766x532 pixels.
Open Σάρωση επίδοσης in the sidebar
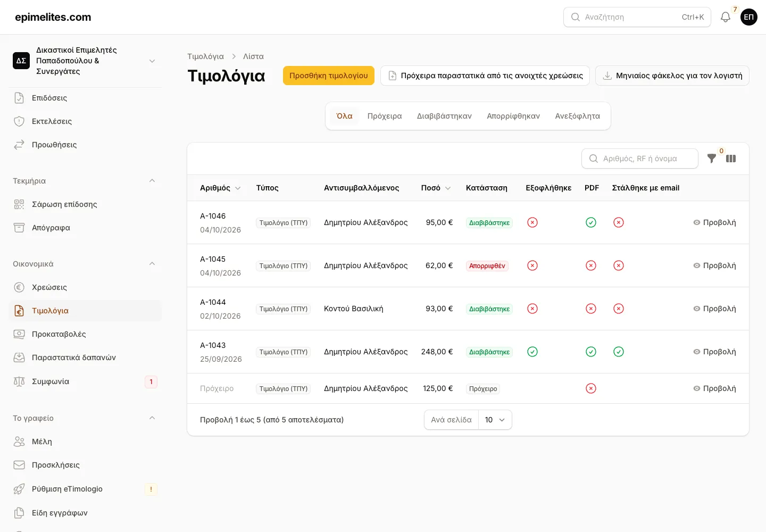pos(86,204)
